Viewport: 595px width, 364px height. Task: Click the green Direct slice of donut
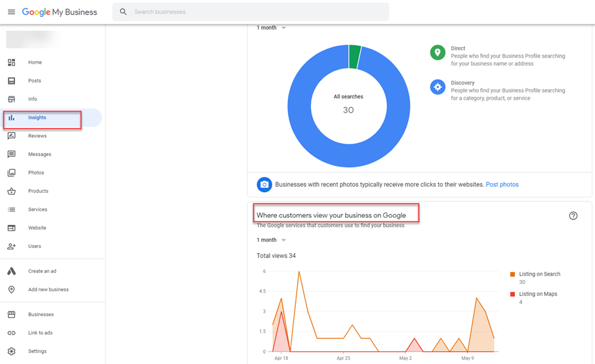point(355,57)
